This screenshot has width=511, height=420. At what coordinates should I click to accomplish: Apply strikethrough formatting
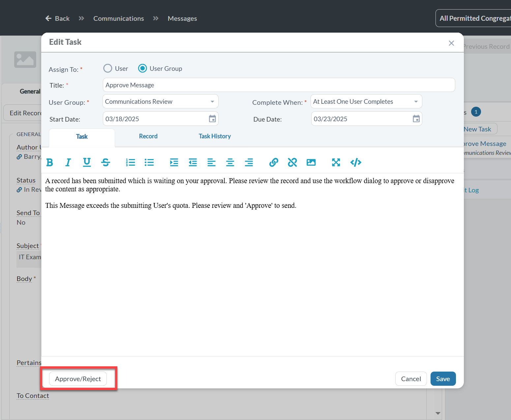[x=105, y=162]
